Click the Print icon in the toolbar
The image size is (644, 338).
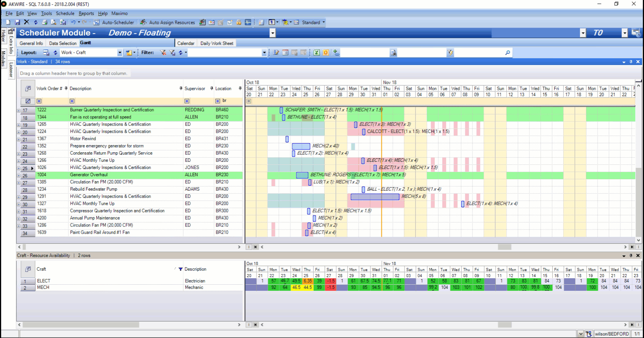pyautogui.click(x=45, y=22)
